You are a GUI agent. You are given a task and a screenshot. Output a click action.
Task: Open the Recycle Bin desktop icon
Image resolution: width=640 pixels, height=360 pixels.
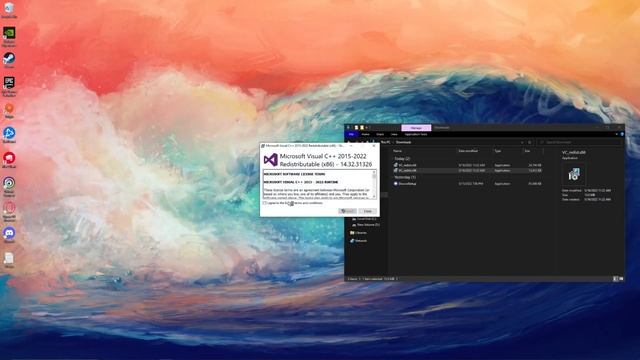tap(9, 8)
